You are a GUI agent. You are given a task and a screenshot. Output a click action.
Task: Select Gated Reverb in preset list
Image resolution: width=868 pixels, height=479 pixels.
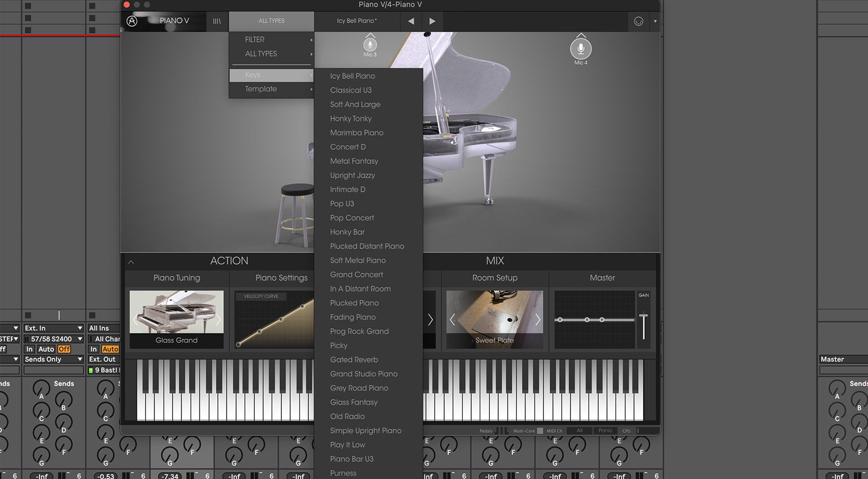[x=368, y=360]
